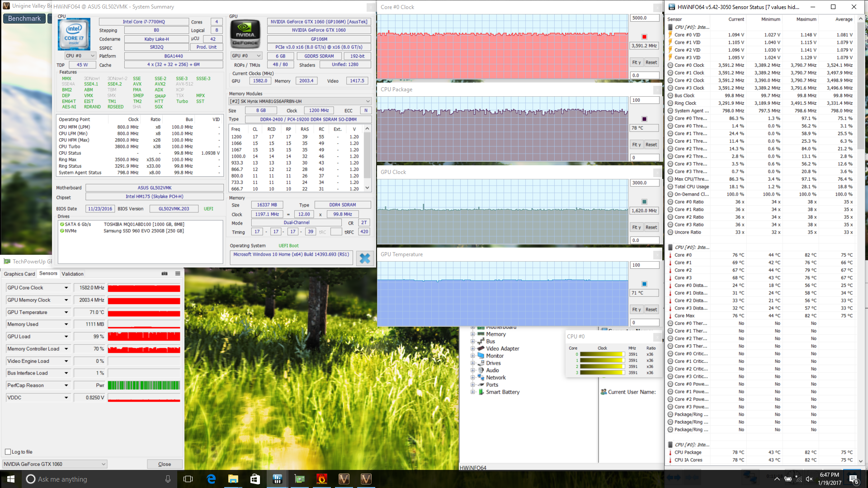868x488 pixels.
Task: Click the memory timing table scroll-down arrow
Action: [x=368, y=188]
